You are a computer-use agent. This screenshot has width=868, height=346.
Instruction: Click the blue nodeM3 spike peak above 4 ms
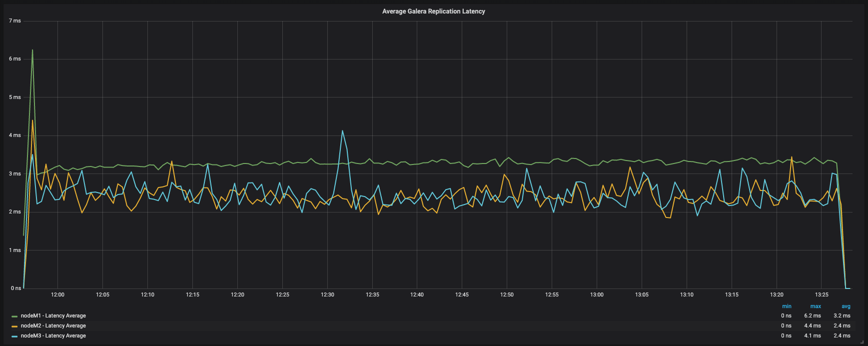tap(342, 131)
